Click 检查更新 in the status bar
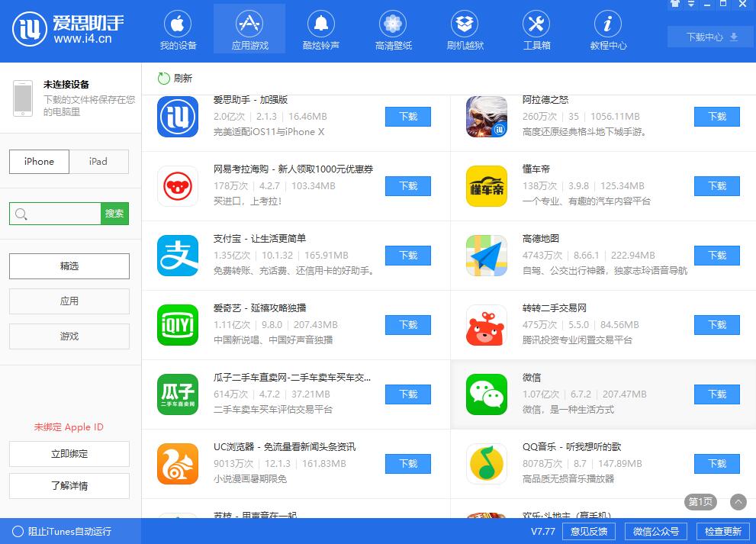This screenshot has width=756, height=544. click(x=723, y=532)
